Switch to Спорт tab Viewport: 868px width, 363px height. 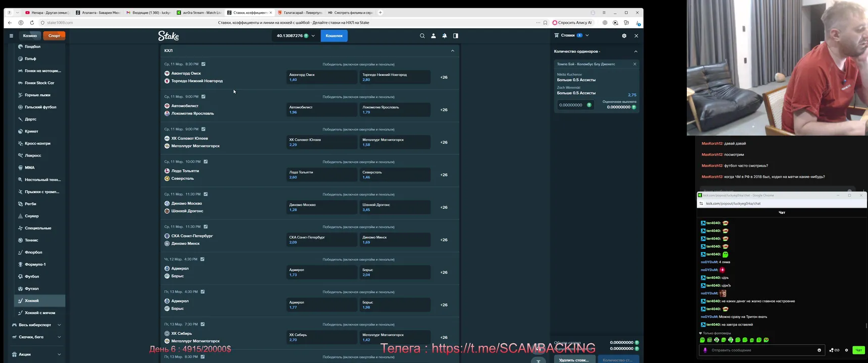tap(54, 36)
